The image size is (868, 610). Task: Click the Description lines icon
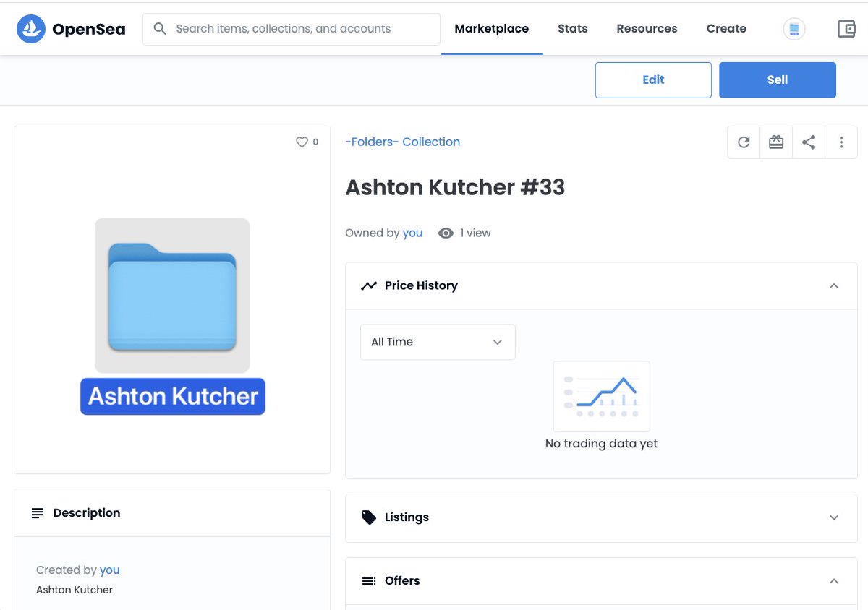[38, 513]
